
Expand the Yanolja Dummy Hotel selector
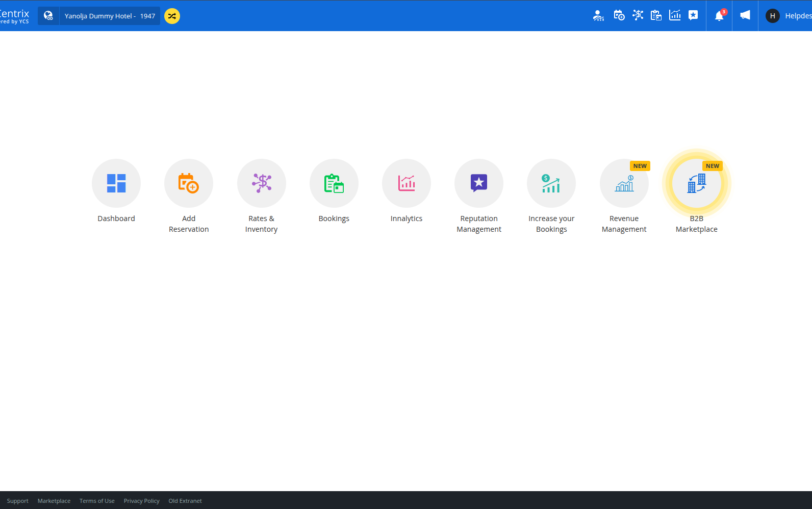click(110, 16)
